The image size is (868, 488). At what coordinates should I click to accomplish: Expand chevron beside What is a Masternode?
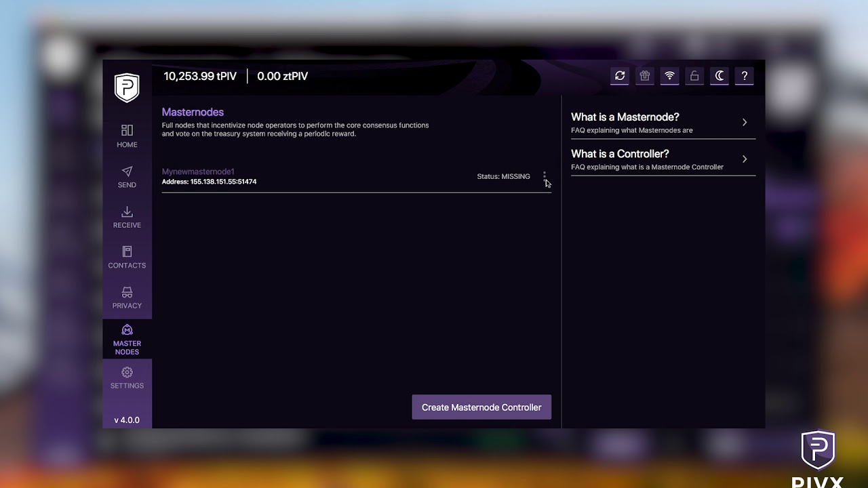click(745, 122)
